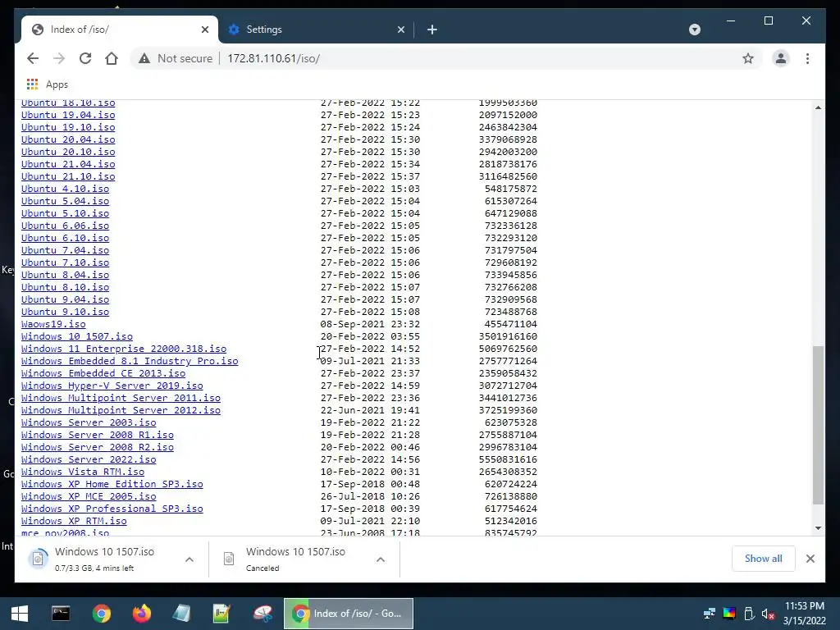Click the date 08-Sep-2021 23:32
The image size is (840, 630).
click(370, 324)
